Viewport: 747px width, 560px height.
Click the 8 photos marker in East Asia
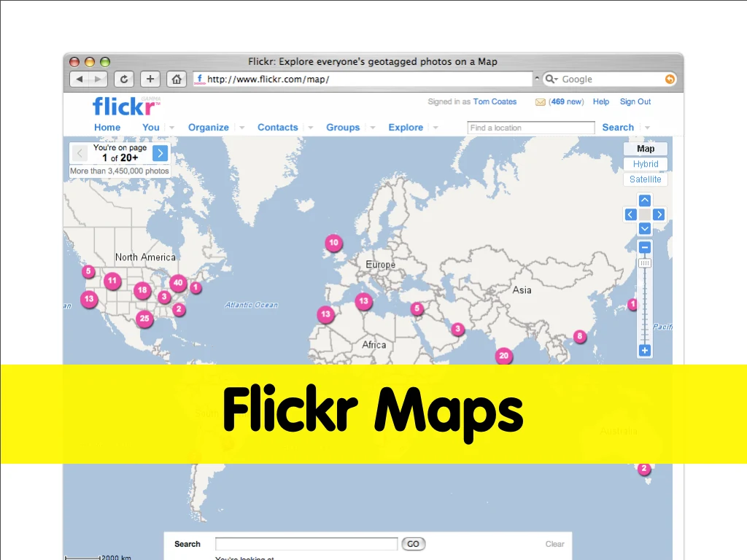point(579,336)
